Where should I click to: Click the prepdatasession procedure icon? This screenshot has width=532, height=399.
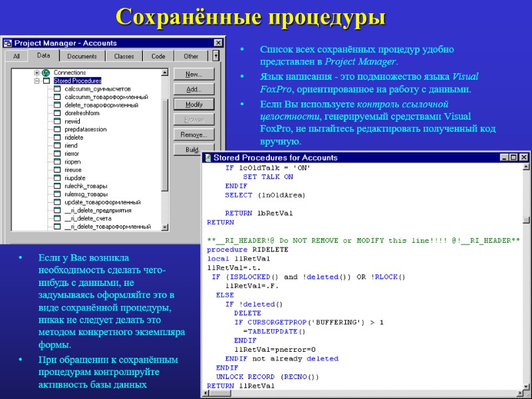[x=57, y=129]
